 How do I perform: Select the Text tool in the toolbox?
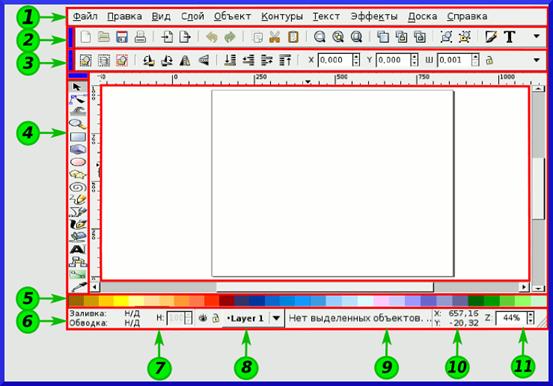[x=78, y=249]
